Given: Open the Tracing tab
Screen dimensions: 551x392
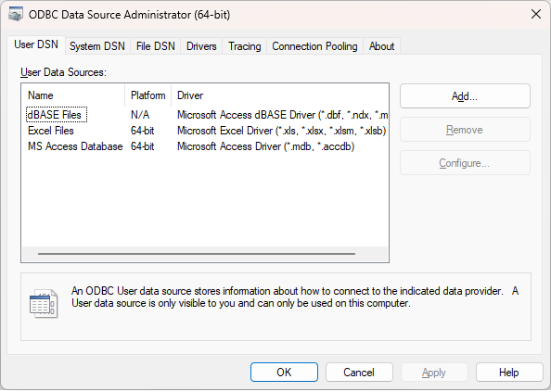Looking at the screenshot, I should [x=245, y=46].
